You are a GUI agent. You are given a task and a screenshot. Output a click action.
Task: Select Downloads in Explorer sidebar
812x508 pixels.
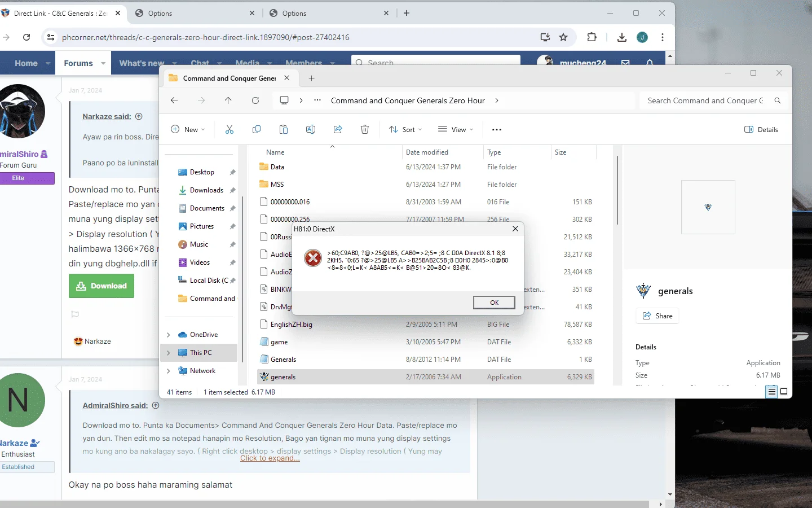coord(206,190)
